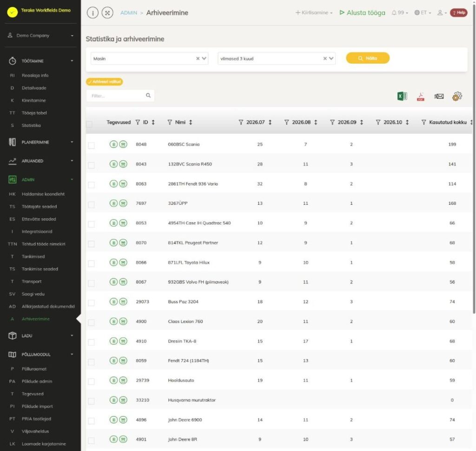Open the Masin dropdown
This screenshot has height=451, width=476.
coord(149,59)
